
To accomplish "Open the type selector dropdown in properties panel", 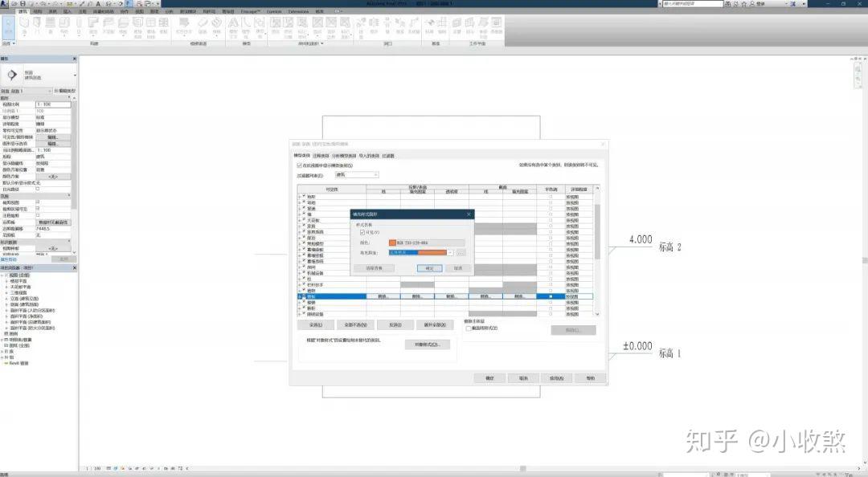I will [x=74, y=75].
